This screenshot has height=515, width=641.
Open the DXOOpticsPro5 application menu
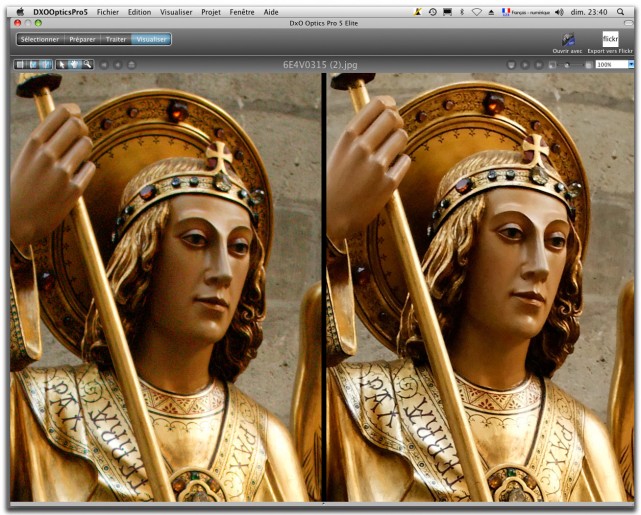point(61,12)
